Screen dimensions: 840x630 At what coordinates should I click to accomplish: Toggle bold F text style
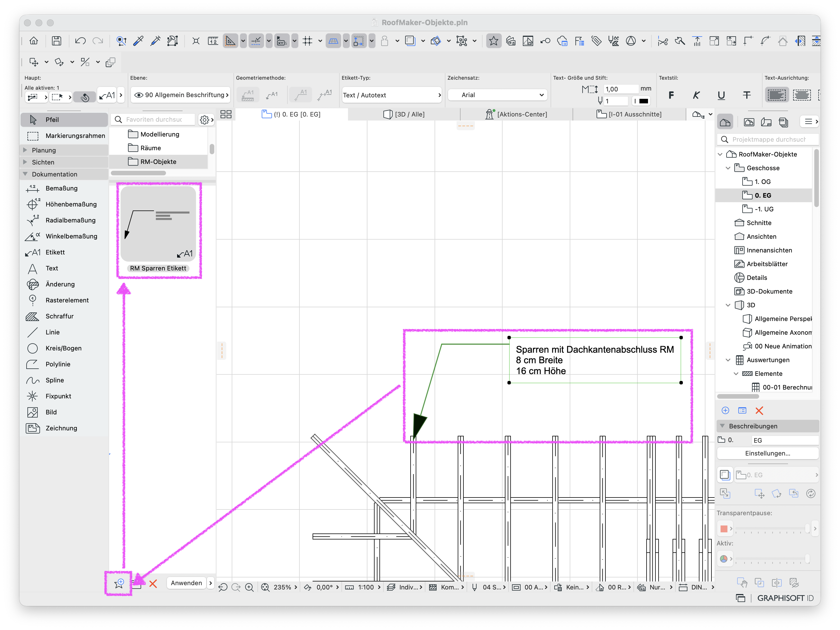pos(671,95)
